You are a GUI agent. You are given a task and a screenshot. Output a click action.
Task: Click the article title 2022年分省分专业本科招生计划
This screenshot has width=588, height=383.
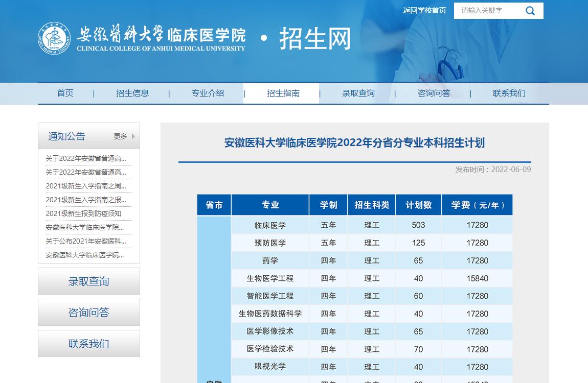tap(354, 143)
